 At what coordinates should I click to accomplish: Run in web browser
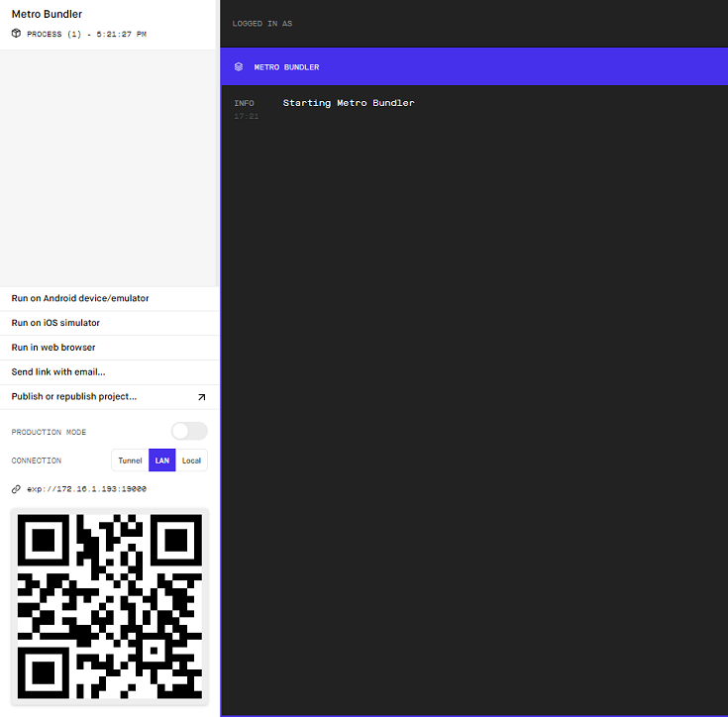tap(110, 348)
